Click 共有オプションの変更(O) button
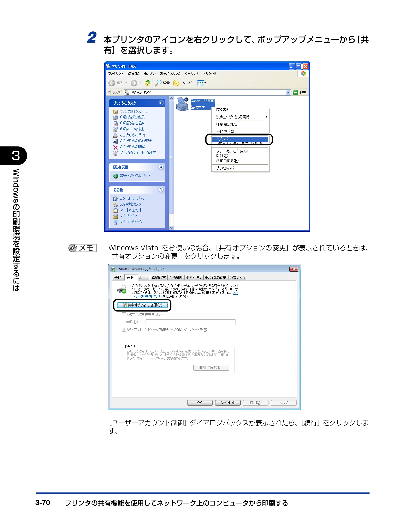The image size is (414, 532). click(x=143, y=305)
